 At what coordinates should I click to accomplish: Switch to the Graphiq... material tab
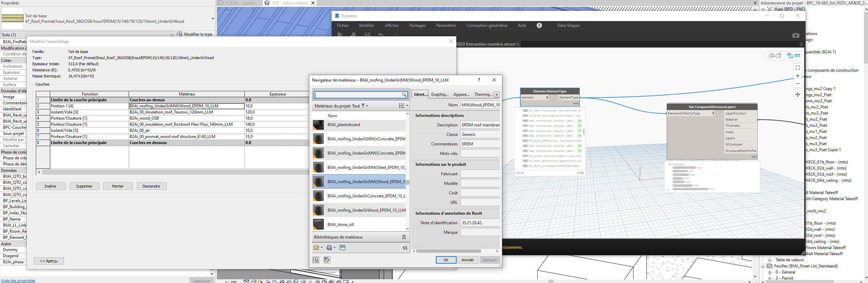pos(440,94)
